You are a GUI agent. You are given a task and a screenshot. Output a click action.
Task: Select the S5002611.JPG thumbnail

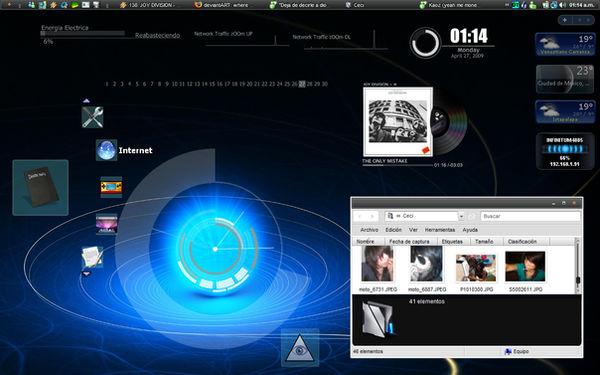tap(525, 267)
